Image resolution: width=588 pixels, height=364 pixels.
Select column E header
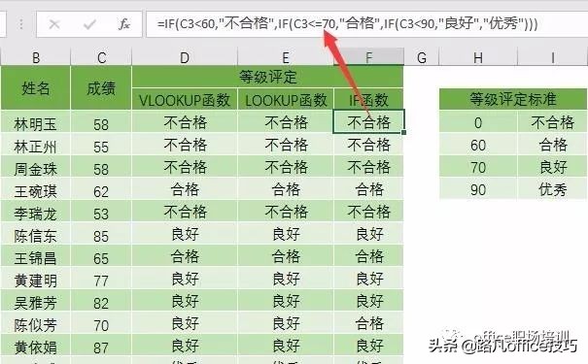point(286,57)
